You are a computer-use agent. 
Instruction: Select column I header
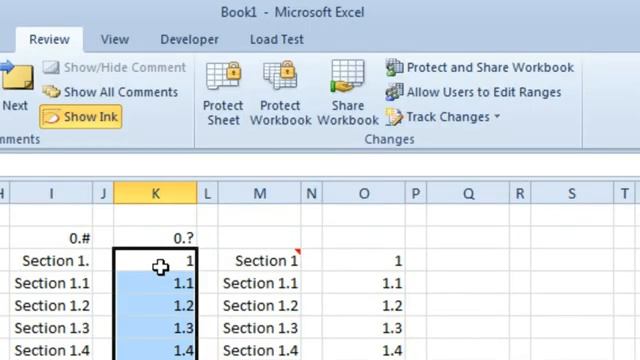pos(51,193)
